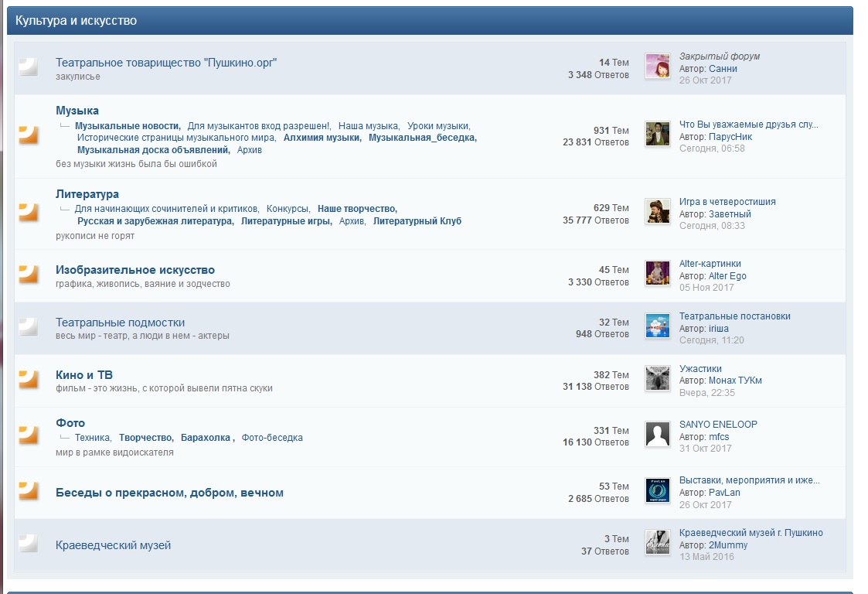Open PavLan's avatar thumbnail

(x=658, y=490)
